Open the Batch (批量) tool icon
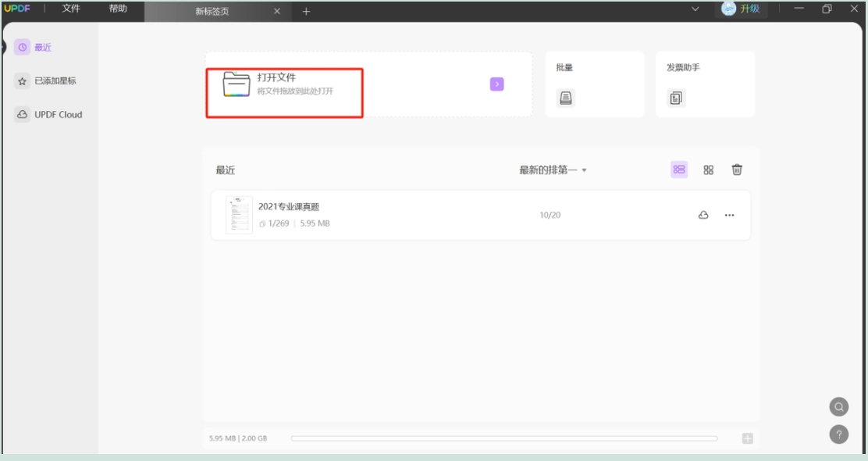The image size is (868, 461). click(x=565, y=98)
